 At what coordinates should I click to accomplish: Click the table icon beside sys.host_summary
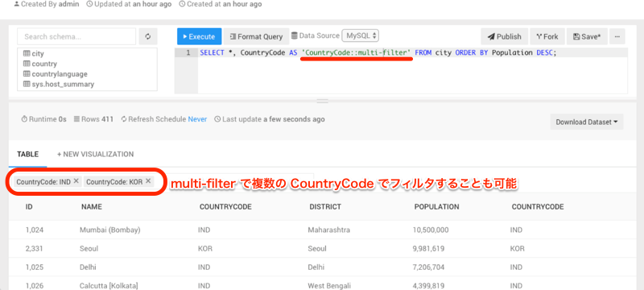(27, 85)
